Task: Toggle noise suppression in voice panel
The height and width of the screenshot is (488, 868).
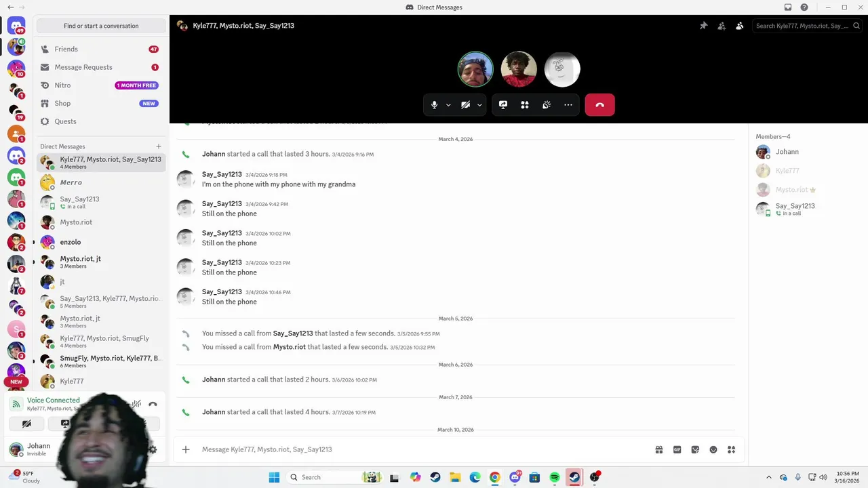Action: [136, 405]
